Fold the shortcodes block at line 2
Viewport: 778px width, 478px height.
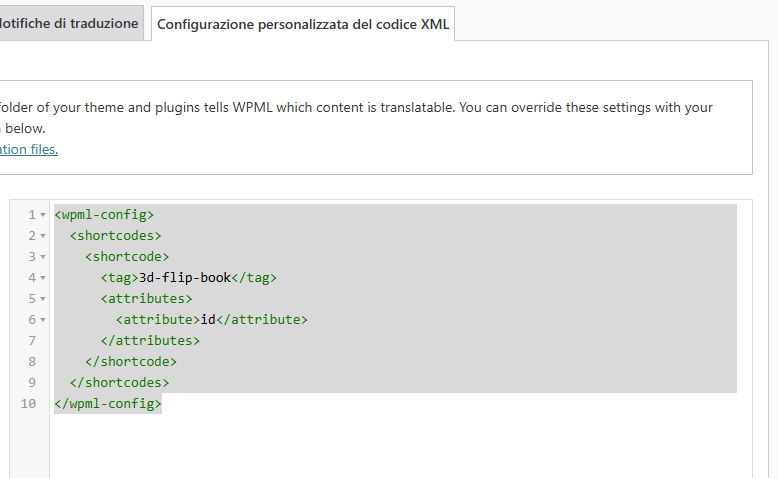tap(43, 236)
